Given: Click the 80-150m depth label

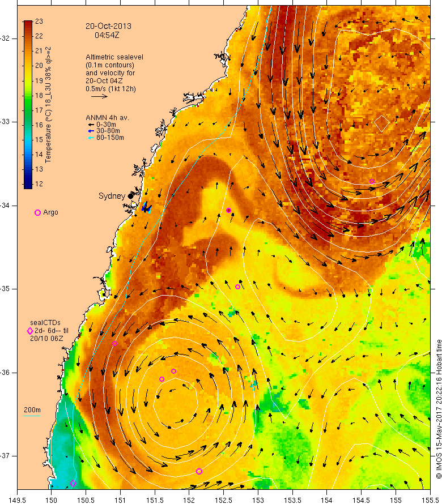Looking at the screenshot, I should (110, 138).
